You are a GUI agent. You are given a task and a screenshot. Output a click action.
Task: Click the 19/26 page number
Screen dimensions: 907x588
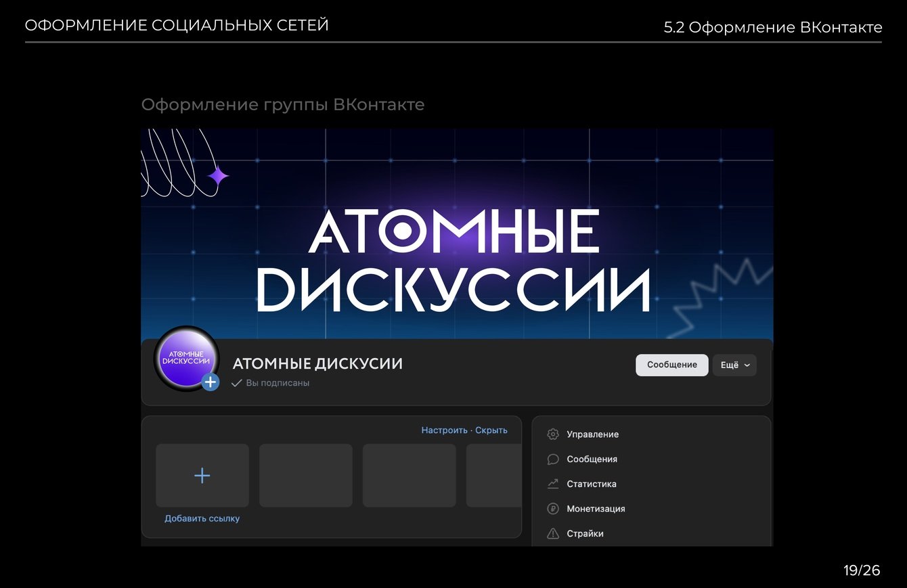(x=862, y=570)
